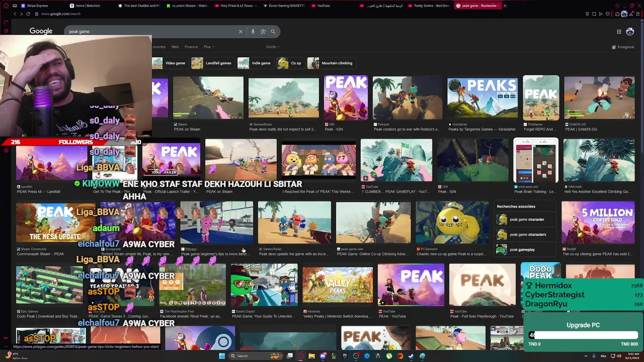Start voice search with the microphone icon
The height and width of the screenshot is (362, 644).
click(253, 32)
